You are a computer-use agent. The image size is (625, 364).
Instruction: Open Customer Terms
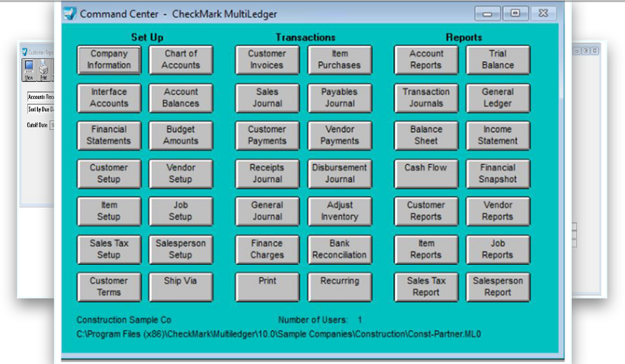(x=109, y=287)
